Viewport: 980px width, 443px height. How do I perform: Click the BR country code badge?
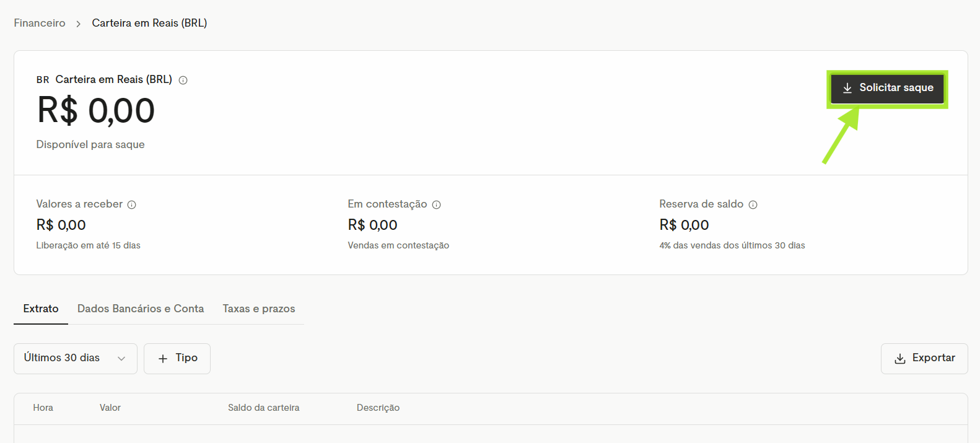pos(43,80)
